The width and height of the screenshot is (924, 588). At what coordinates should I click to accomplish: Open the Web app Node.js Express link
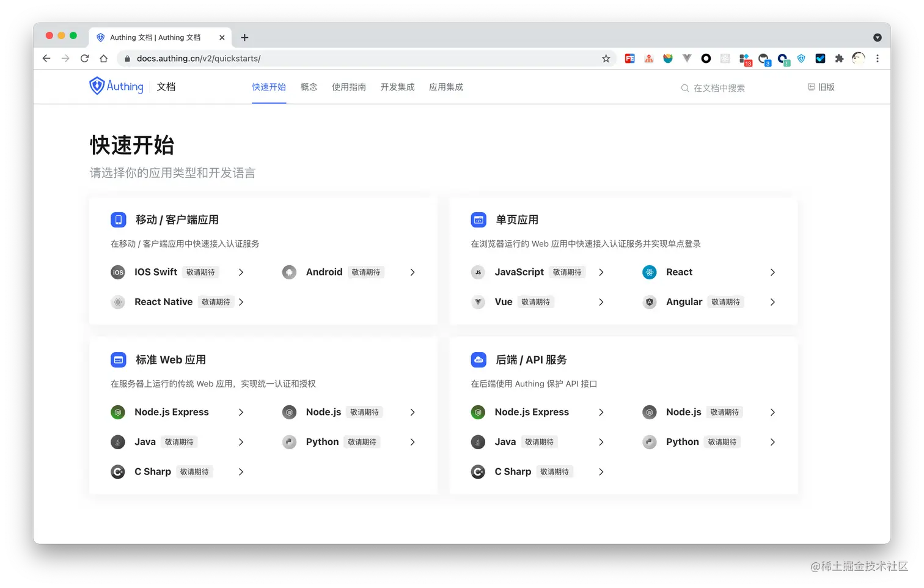pyautogui.click(x=172, y=413)
